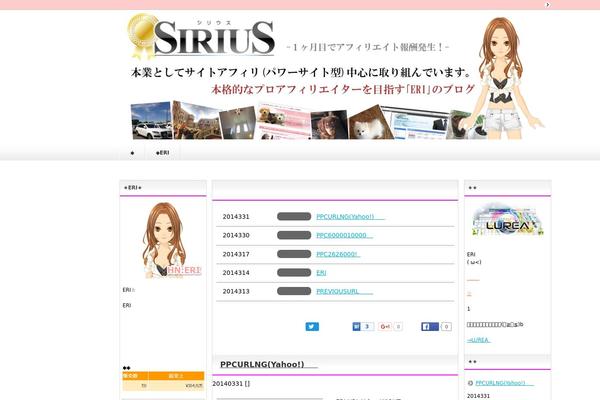Select the first navigation menu item with diamond

click(x=132, y=153)
